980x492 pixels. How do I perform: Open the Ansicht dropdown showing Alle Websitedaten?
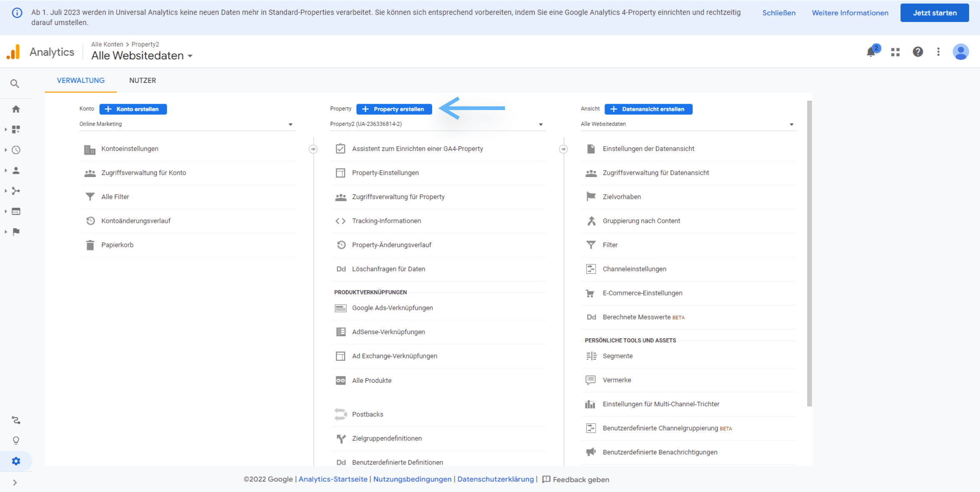[x=688, y=124]
